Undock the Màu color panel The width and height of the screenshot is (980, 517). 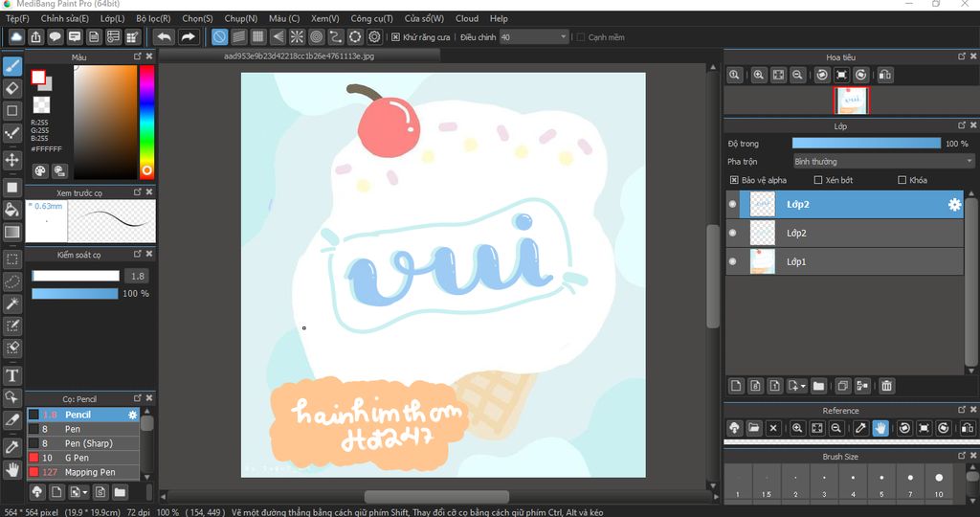[x=138, y=56]
